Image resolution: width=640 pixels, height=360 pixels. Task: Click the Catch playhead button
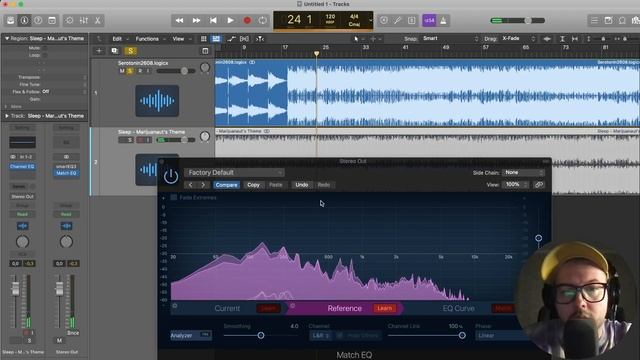pos(260,39)
